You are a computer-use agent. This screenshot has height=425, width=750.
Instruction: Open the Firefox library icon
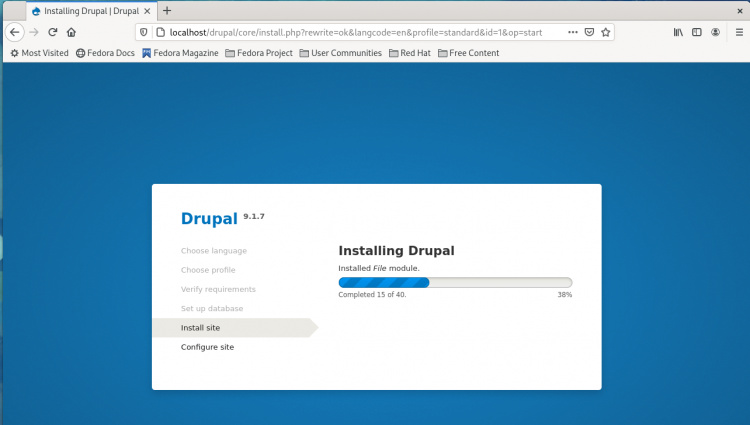pyautogui.click(x=678, y=32)
